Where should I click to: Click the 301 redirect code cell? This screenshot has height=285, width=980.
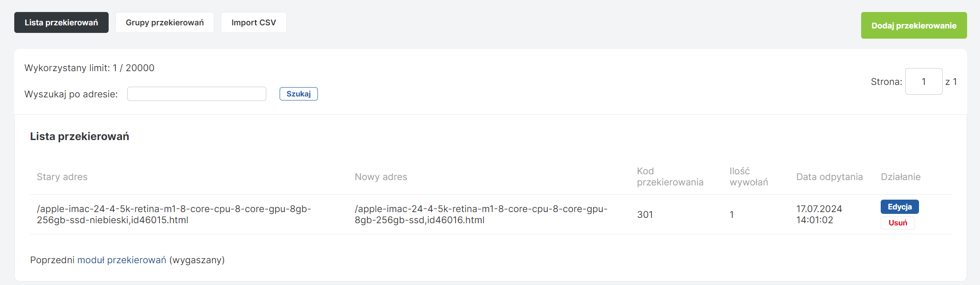click(645, 215)
